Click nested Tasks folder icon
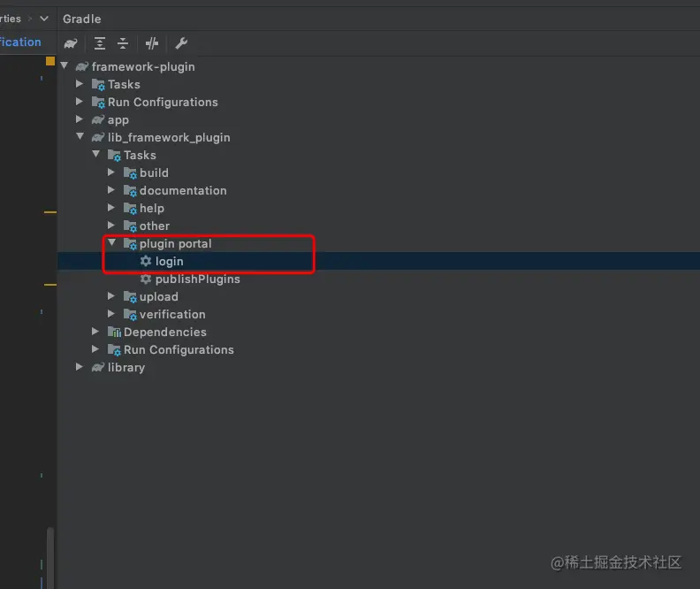The height and width of the screenshot is (589, 700). tap(114, 156)
